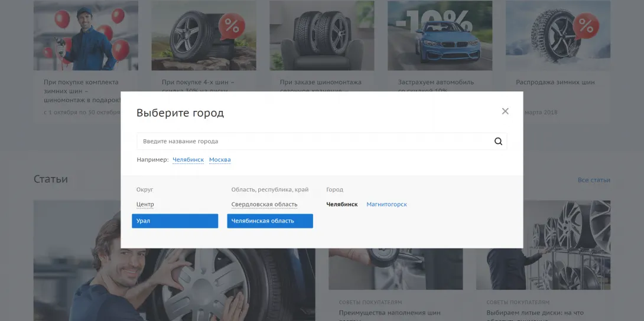Click promo text При покупке комплекта зимних шин

click(82, 91)
